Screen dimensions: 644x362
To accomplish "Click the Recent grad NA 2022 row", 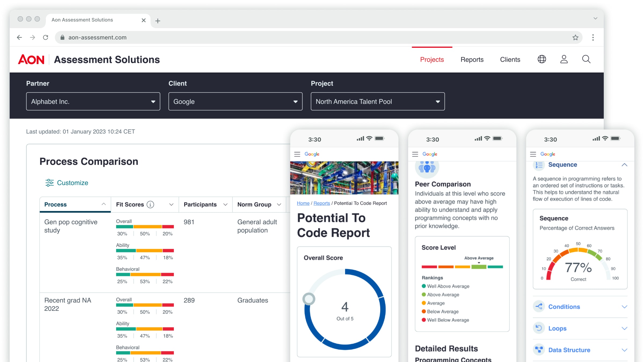I will pos(165,327).
